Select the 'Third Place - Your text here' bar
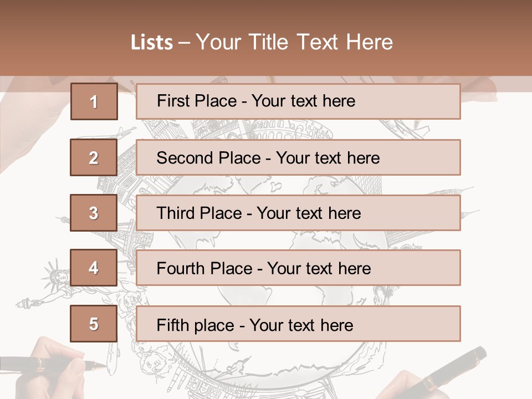The width and height of the screenshot is (532, 399). [298, 213]
